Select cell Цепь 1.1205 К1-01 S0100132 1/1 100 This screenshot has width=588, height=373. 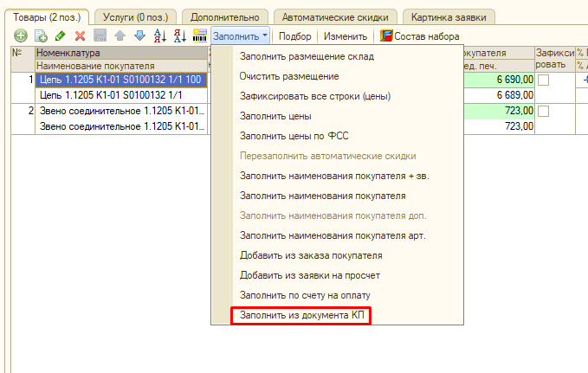point(121,80)
